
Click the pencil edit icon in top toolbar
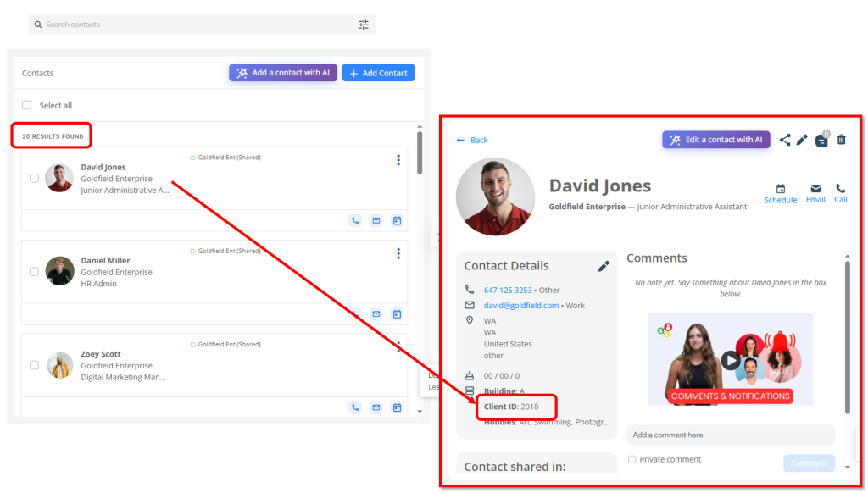point(802,140)
